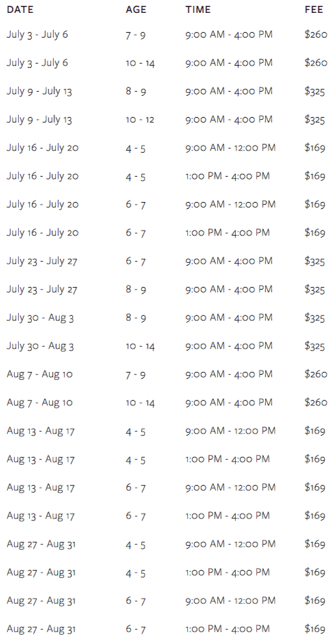Click the $169 fee for Aug 13 afternoon ages 6 - 7
Image resolution: width=336 pixels, height=644 pixels.
point(315,515)
